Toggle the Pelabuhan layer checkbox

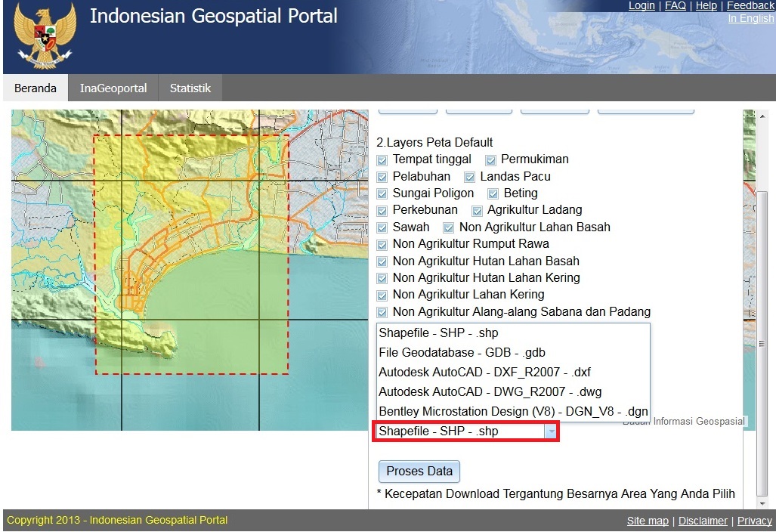382,177
